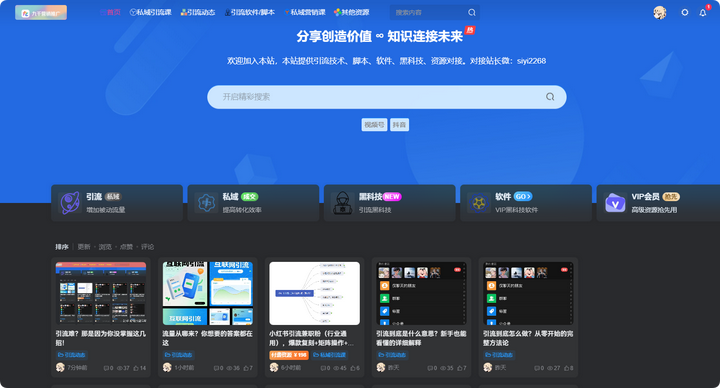Click 引流动态 tag on the 1小时前 post
The width and height of the screenshot is (720, 388).
click(x=178, y=355)
